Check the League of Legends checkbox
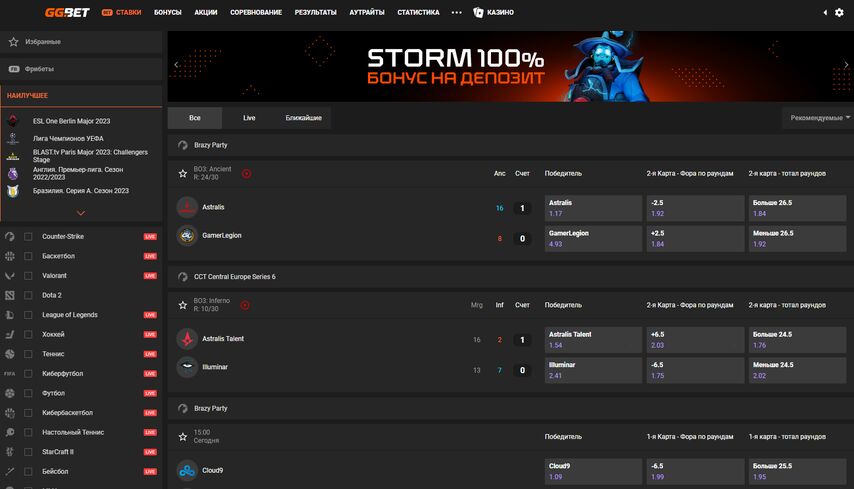This screenshot has height=489, width=854. (x=28, y=315)
